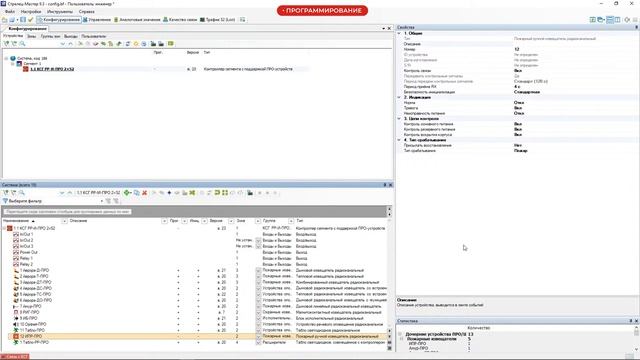Click the open file folder icon in main toolbar

click(x=4, y=20)
